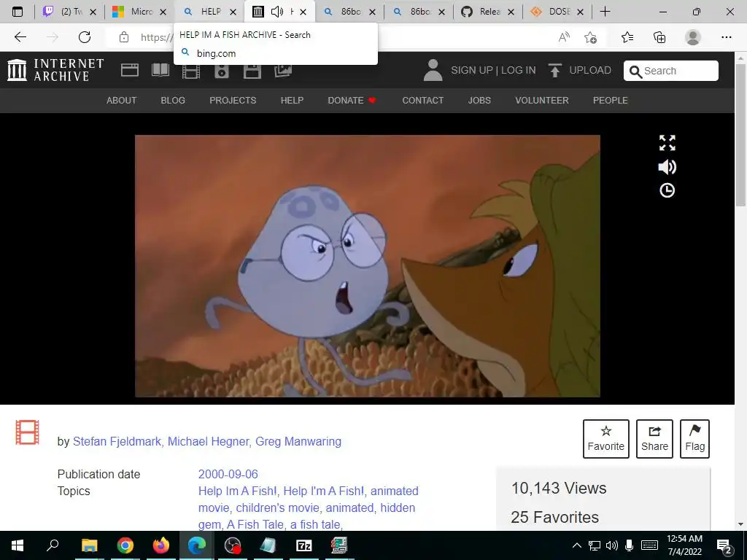Close the DOSBox tab

coord(580,12)
